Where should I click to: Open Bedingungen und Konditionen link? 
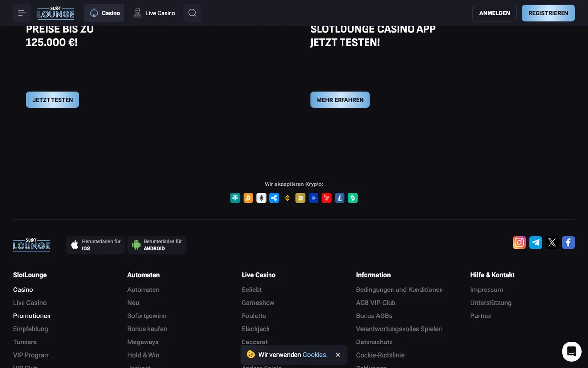399,290
